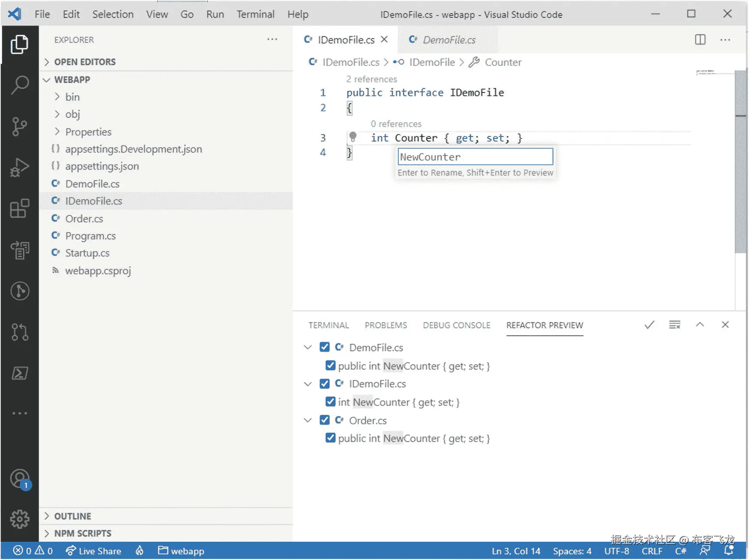Split the editor to the right
This screenshot has height=560, width=749.
click(x=700, y=40)
